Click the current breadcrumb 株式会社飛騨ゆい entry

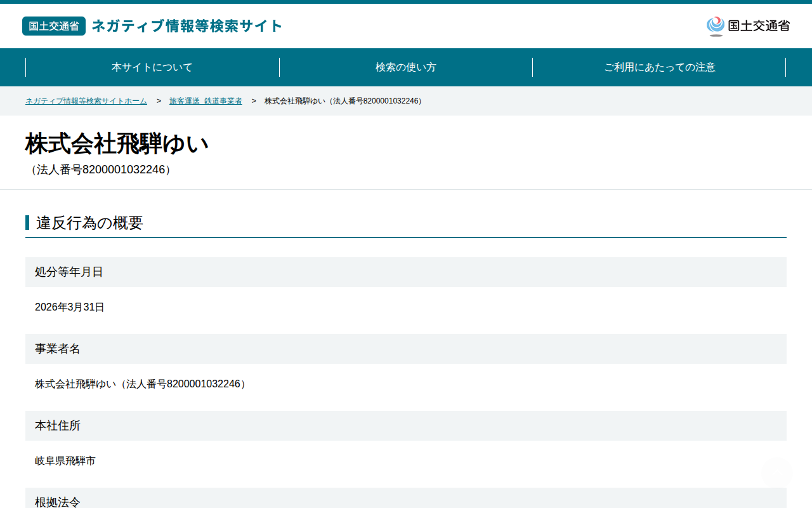coord(344,101)
